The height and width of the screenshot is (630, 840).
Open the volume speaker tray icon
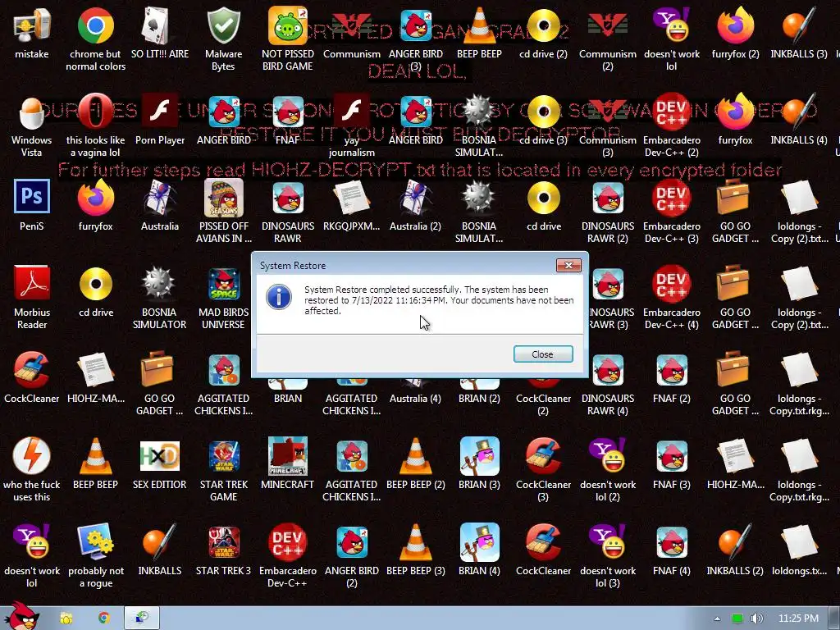[x=756, y=619]
